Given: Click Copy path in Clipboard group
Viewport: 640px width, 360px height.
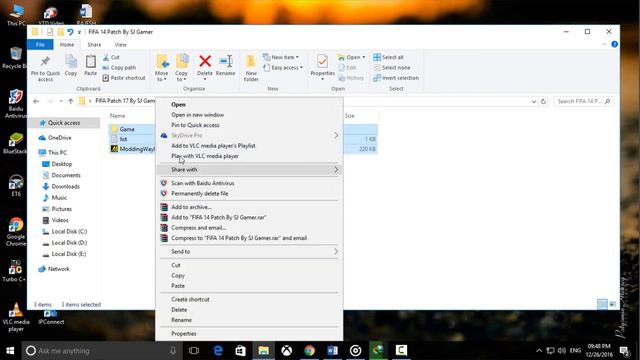Looking at the screenshot, I should pos(119,67).
